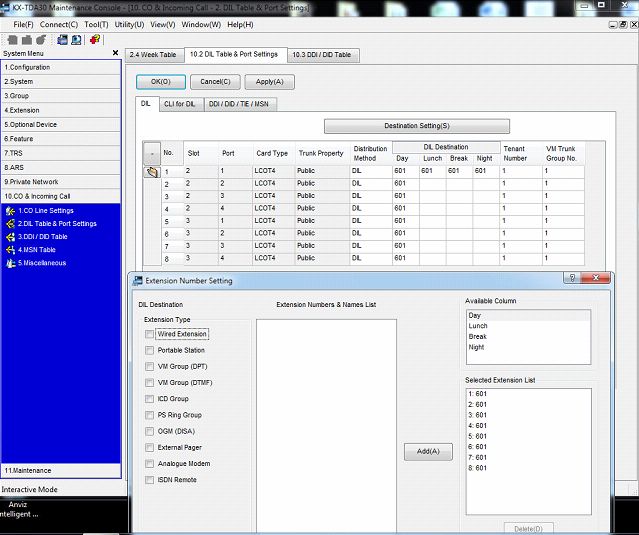The width and height of the screenshot is (639, 535).
Task: Select Break in Available Column list
Action: tap(528, 337)
